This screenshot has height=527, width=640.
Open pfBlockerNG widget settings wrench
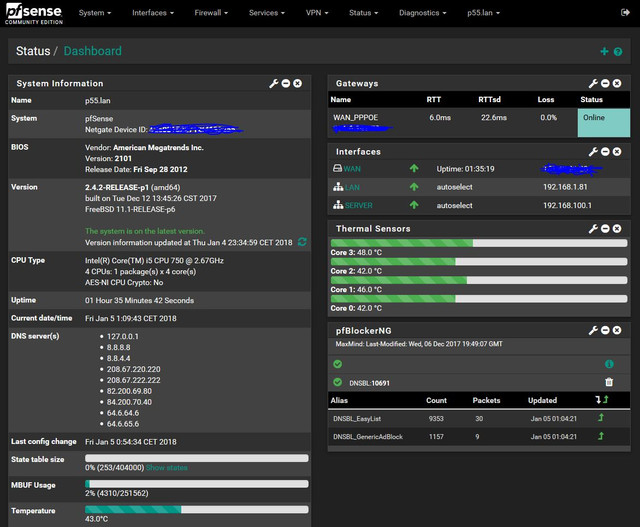coord(593,331)
